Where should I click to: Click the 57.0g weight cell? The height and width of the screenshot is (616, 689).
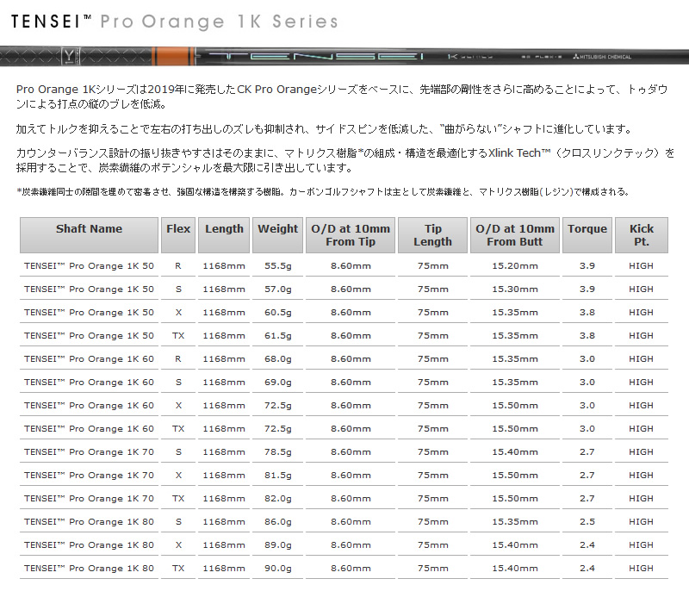click(277, 289)
